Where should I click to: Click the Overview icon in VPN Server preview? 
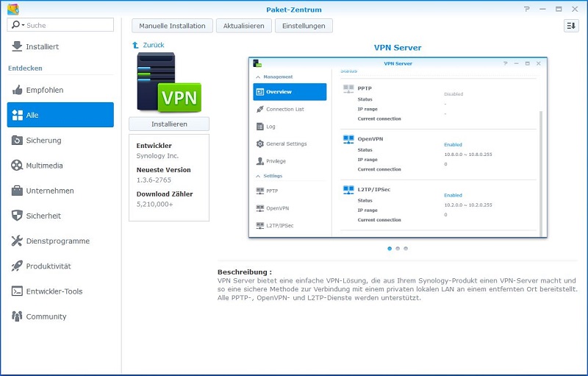[x=260, y=92]
